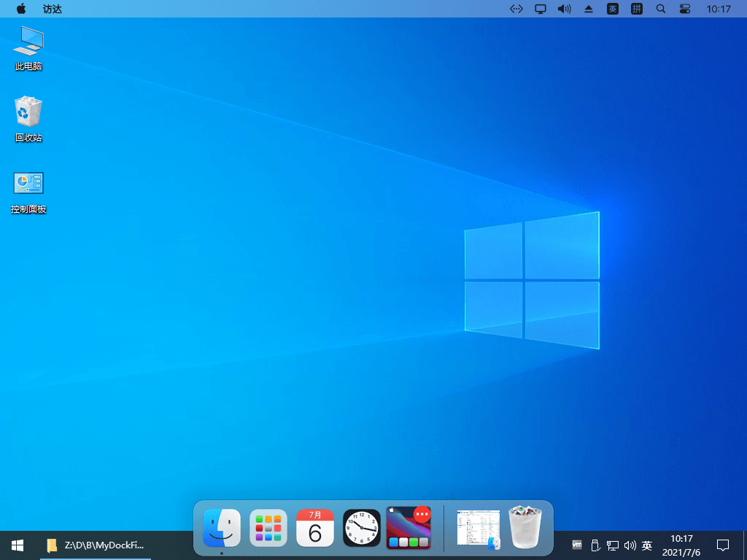The height and width of the screenshot is (560, 747).
Task: Click the taskbar speaker volume icon
Action: [x=630, y=545]
